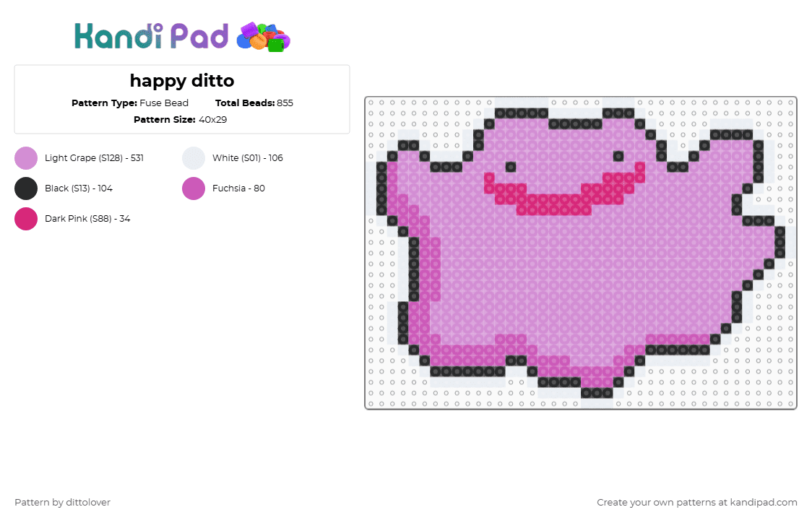Select the Black (S13) color swatch
Viewport: 812px width, 520px height.
[26, 188]
